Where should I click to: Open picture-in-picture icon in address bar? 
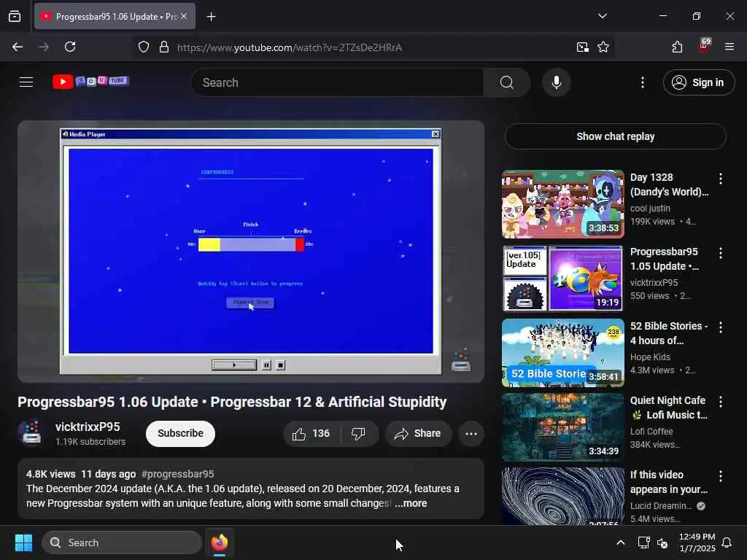(x=582, y=47)
